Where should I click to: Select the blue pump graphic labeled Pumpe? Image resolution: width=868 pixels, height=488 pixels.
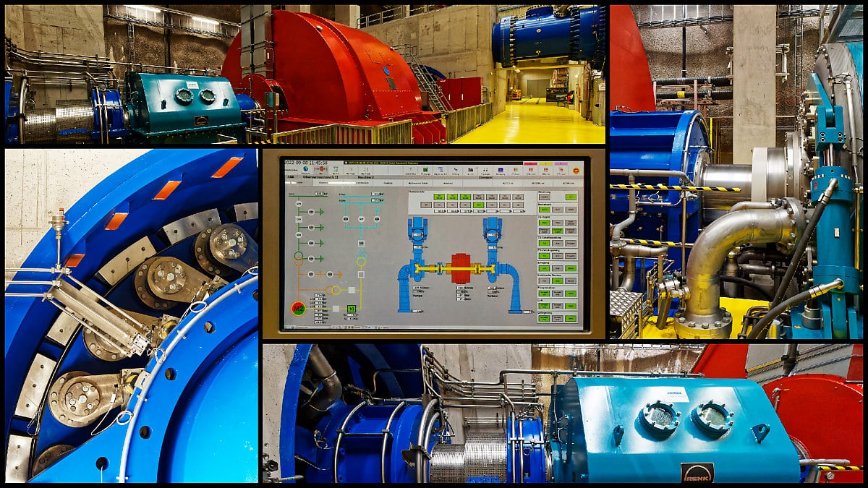413,263
